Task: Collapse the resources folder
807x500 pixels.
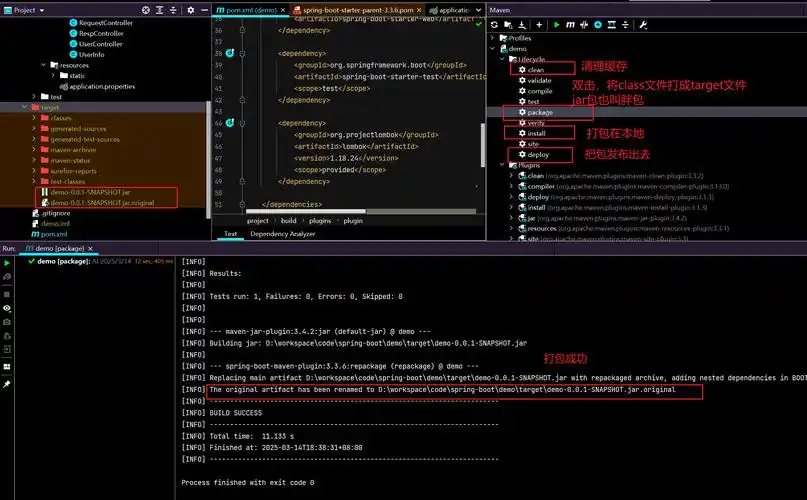Action: tap(43, 65)
